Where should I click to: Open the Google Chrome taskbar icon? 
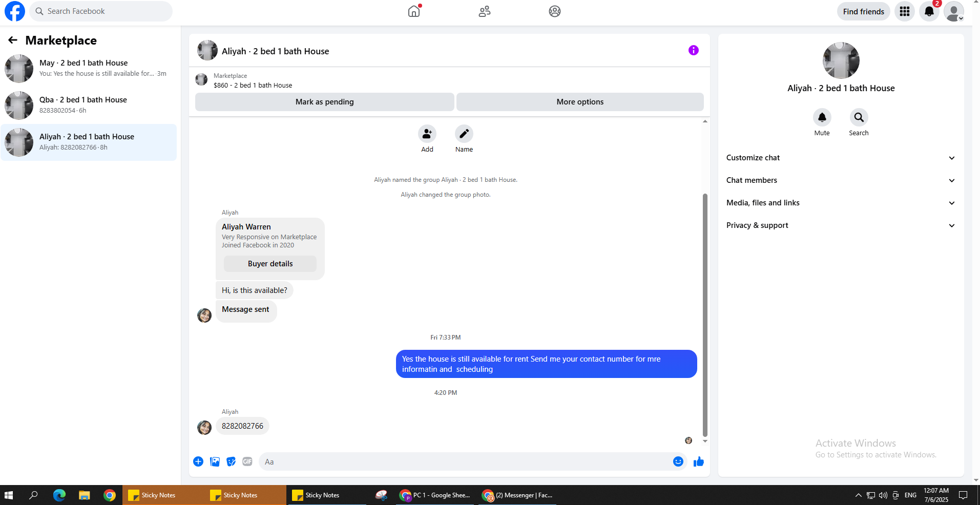[110, 495]
